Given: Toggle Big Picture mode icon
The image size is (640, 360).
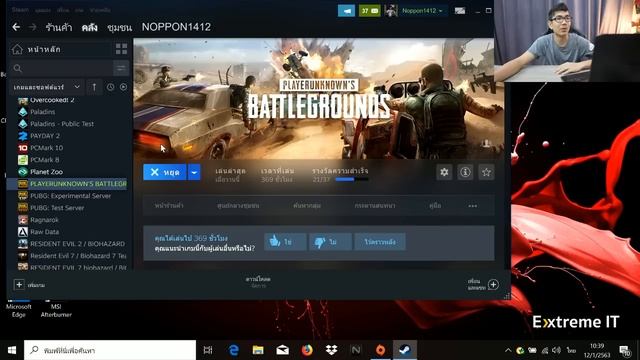Looking at the screenshot, I should [460, 11].
